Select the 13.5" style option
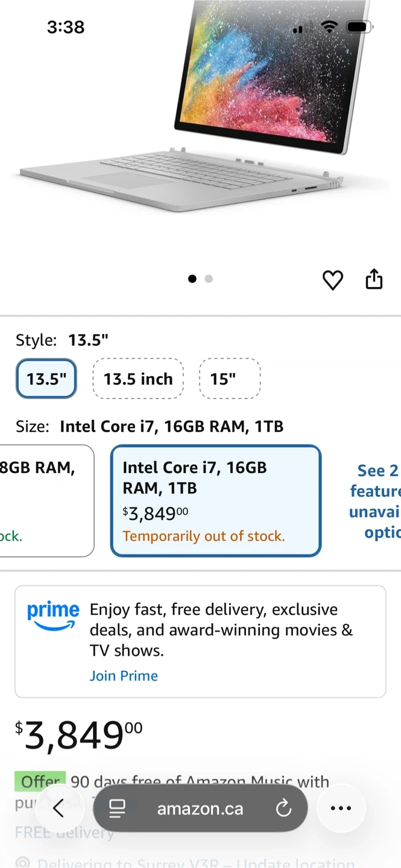The height and width of the screenshot is (868, 401). click(46, 379)
